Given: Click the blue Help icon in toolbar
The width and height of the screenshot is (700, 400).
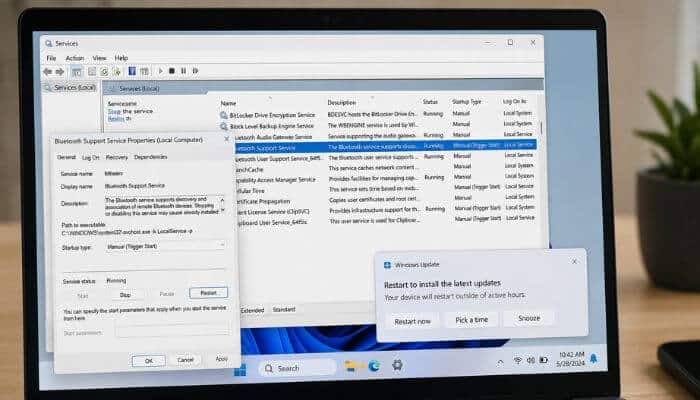Looking at the screenshot, I should coord(132,71).
